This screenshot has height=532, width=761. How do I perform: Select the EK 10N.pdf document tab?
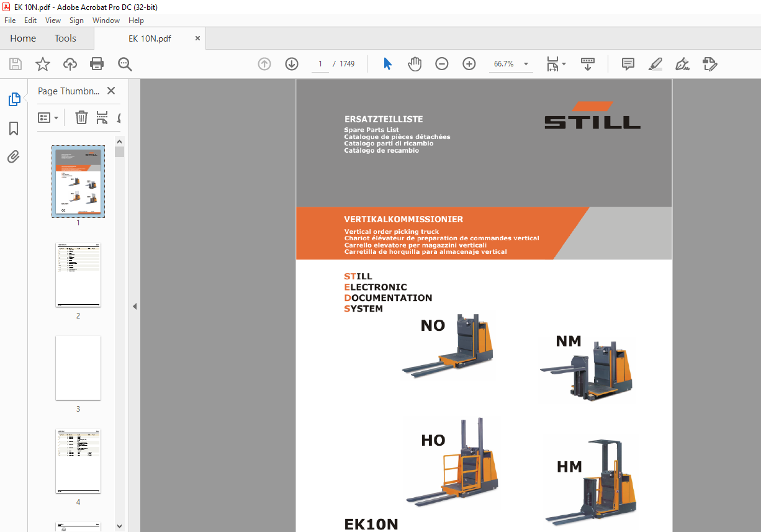click(x=150, y=38)
